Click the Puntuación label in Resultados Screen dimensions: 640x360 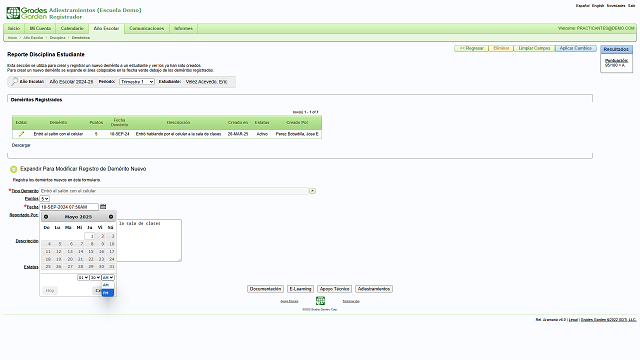[616, 60]
